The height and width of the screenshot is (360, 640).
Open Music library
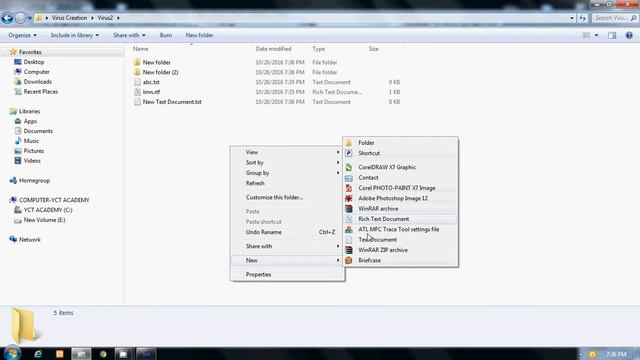coord(31,141)
